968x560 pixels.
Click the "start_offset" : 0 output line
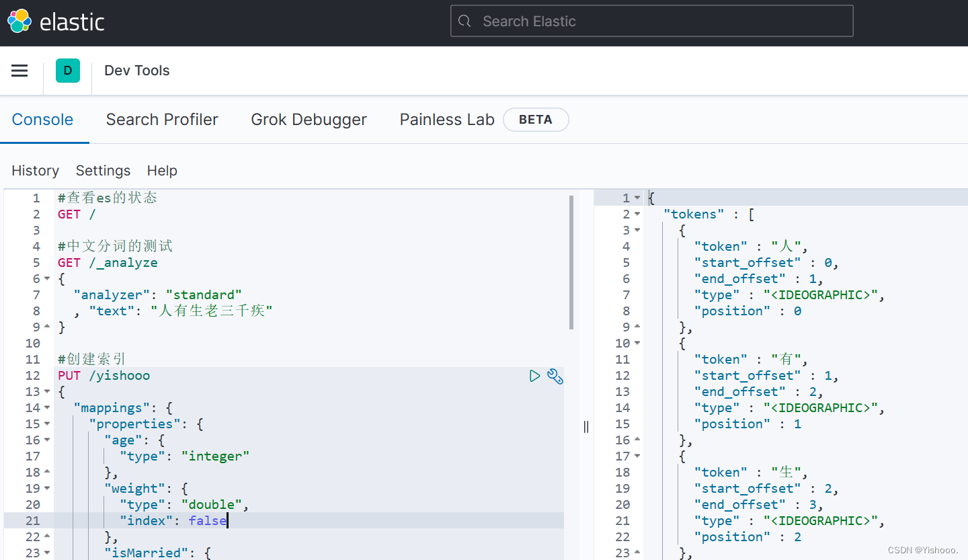tap(767, 263)
